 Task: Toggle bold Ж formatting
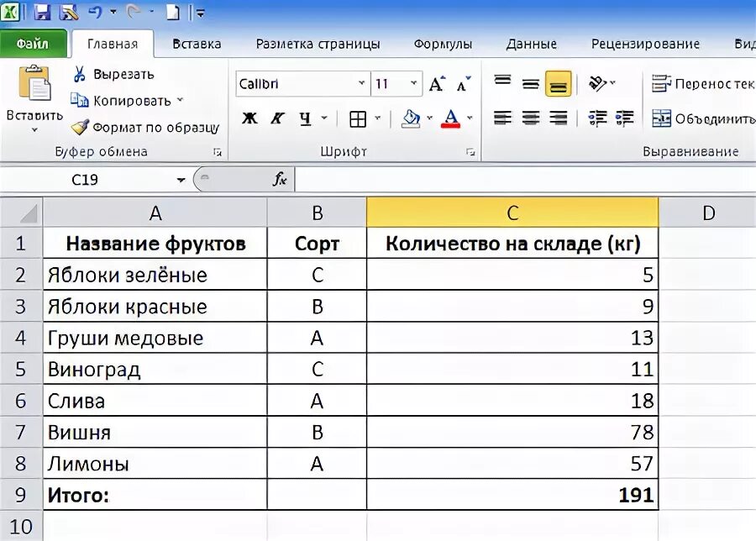[249, 118]
